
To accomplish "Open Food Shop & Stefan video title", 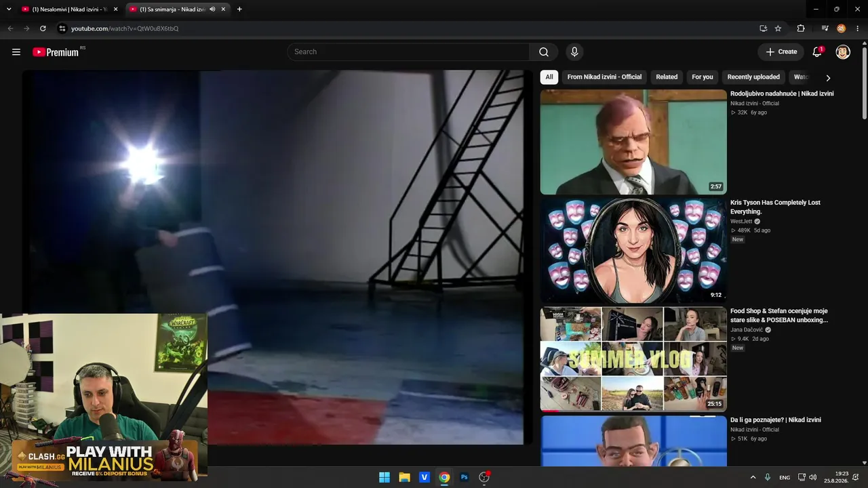I will point(779,315).
